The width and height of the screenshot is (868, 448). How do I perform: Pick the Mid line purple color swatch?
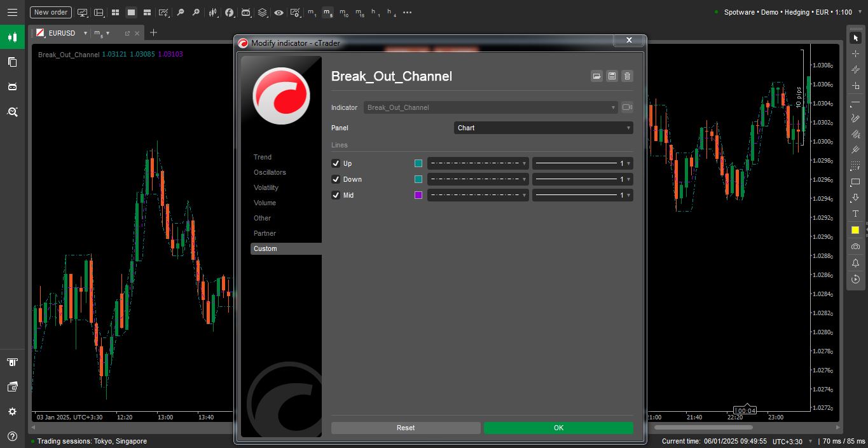418,195
